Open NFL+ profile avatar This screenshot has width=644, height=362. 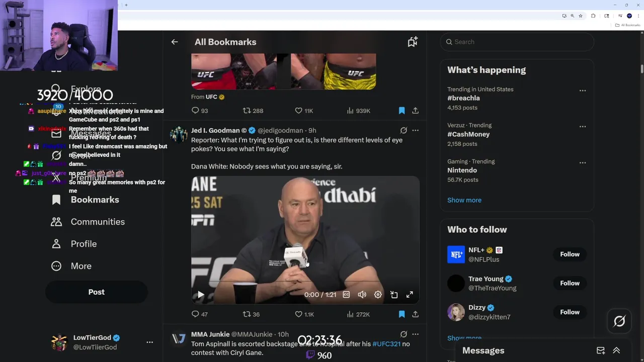pos(456,254)
